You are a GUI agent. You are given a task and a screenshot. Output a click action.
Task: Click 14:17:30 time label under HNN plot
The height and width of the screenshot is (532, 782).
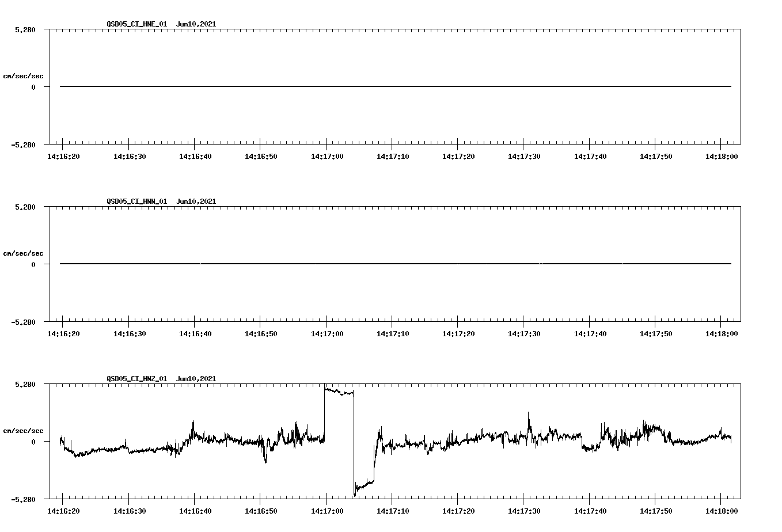523,333
